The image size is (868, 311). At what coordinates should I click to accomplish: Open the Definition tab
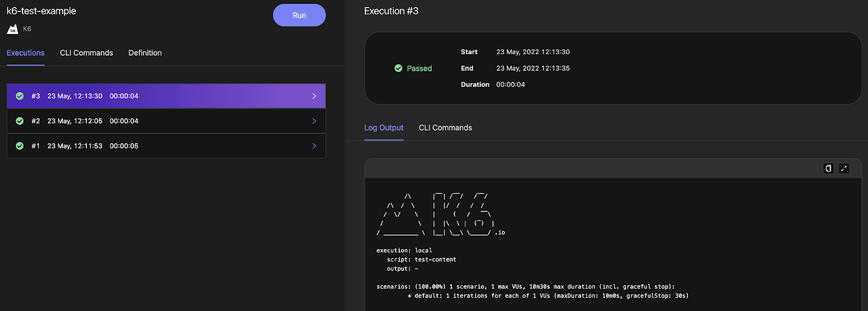145,53
